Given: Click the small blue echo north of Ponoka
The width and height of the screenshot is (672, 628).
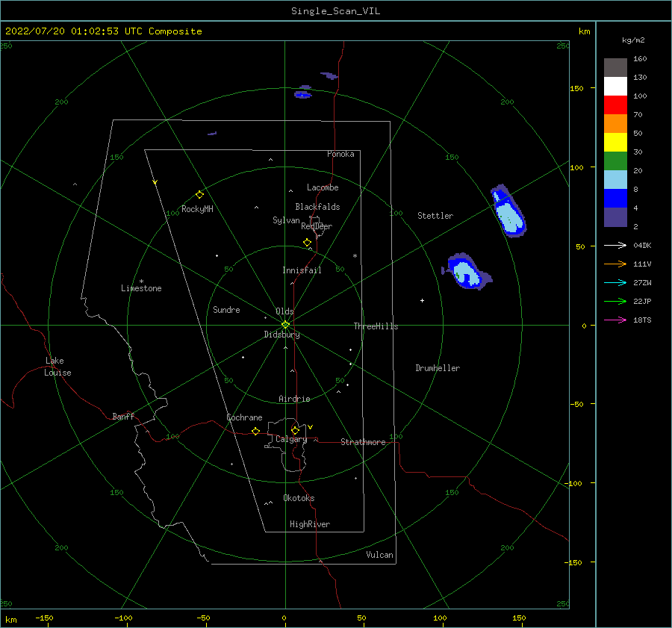Looking at the screenshot, I should pyautogui.click(x=302, y=94).
